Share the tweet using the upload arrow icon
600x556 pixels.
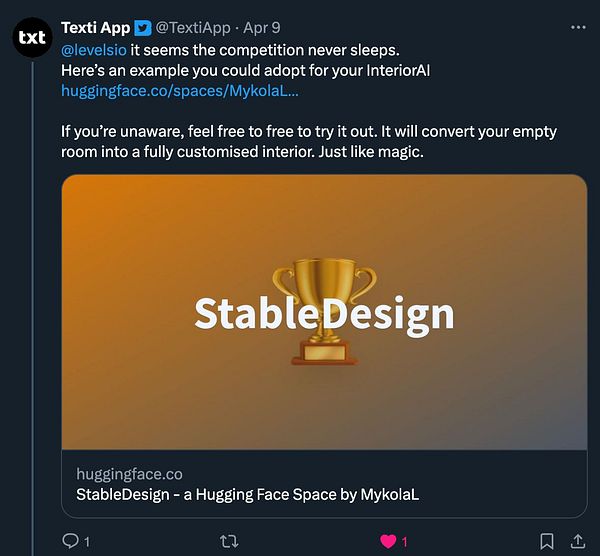(578, 541)
